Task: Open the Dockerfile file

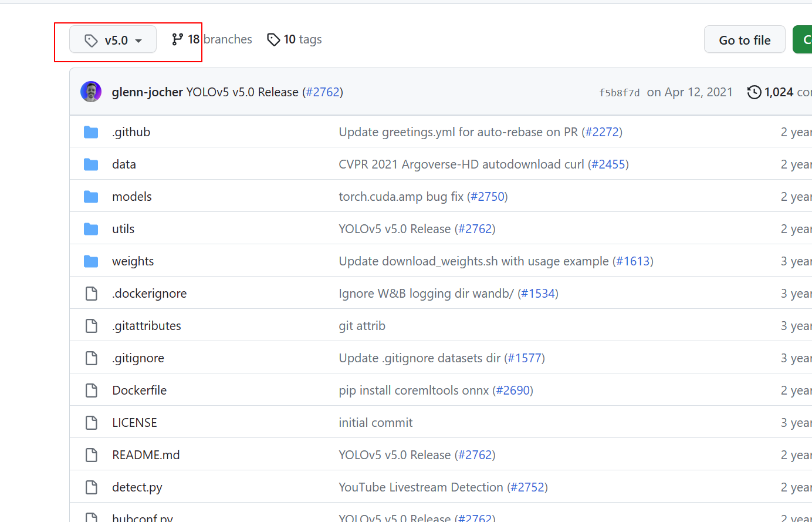Action: coord(140,390)
